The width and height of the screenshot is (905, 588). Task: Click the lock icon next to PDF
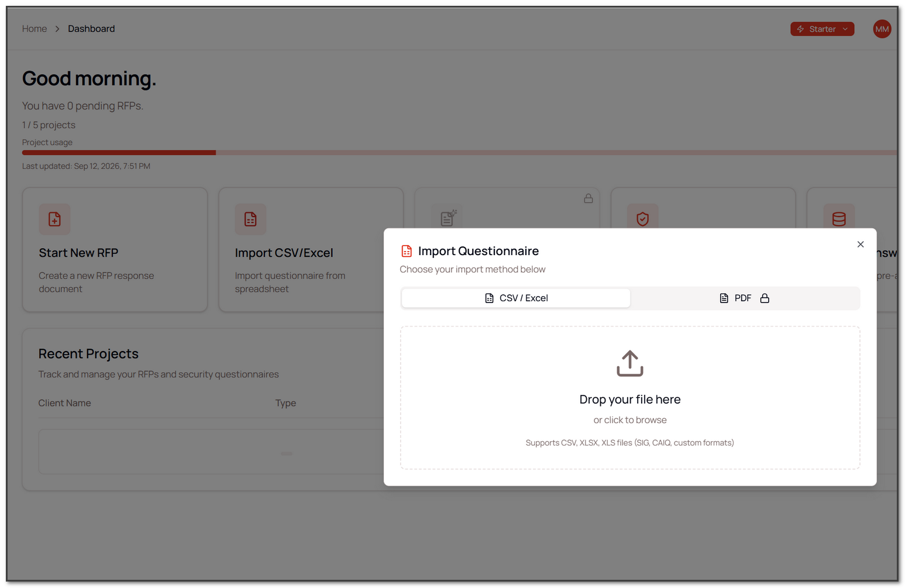765,298
